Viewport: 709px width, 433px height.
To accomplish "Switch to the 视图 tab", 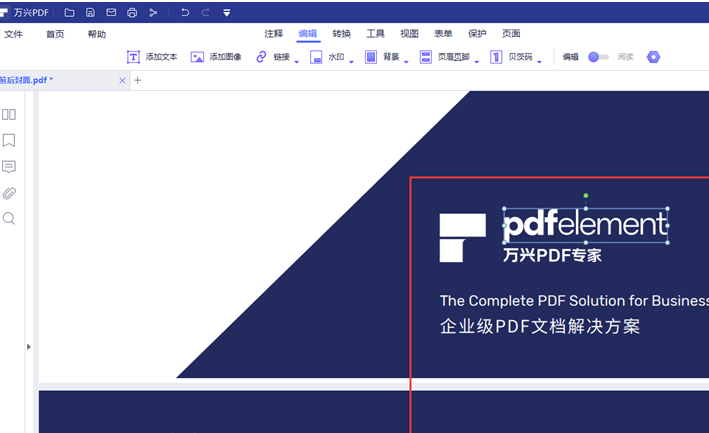I will pyautogui.click(x=409, y=34).
